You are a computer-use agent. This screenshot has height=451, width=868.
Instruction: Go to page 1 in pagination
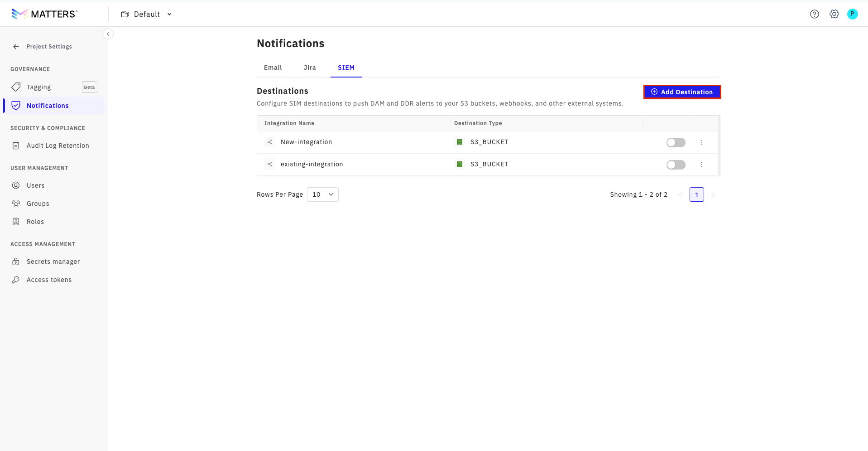(x=696, y=194)
